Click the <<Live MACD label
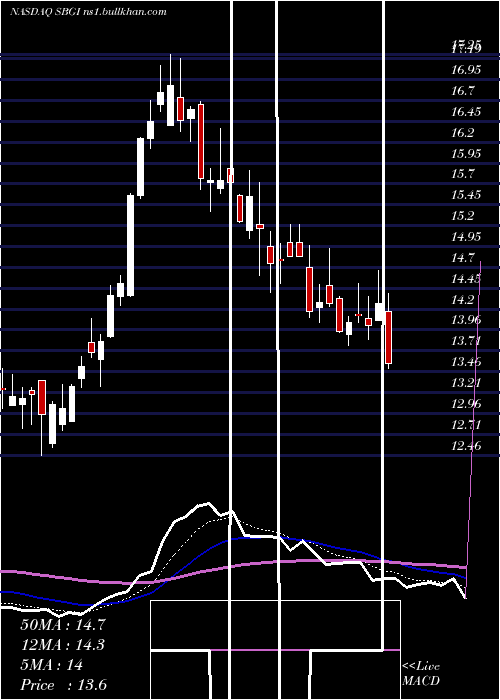500x700 pixels. click(x=421, y=673)
